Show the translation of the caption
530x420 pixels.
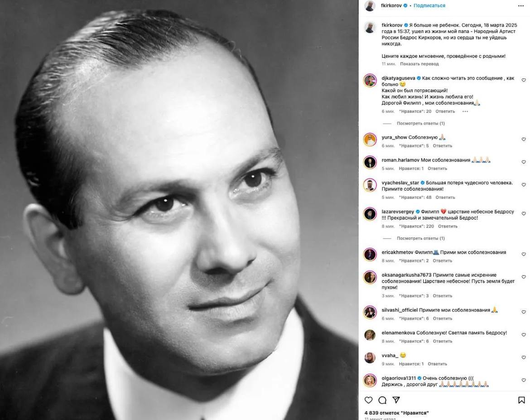pos(419,64)
